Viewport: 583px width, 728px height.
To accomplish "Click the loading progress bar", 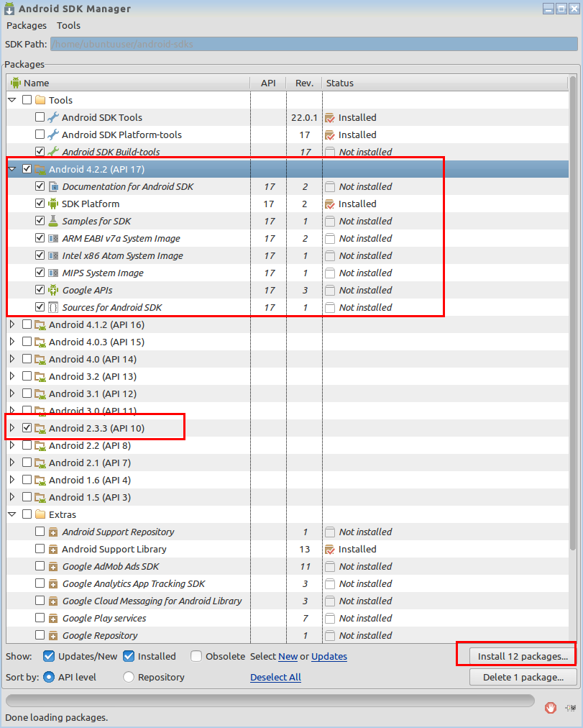I will (270, 700).
